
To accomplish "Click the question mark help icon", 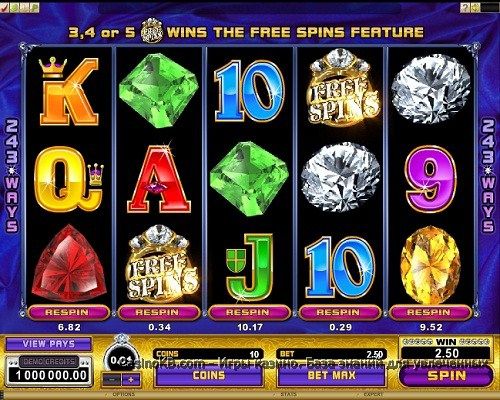I will [465, 8].
